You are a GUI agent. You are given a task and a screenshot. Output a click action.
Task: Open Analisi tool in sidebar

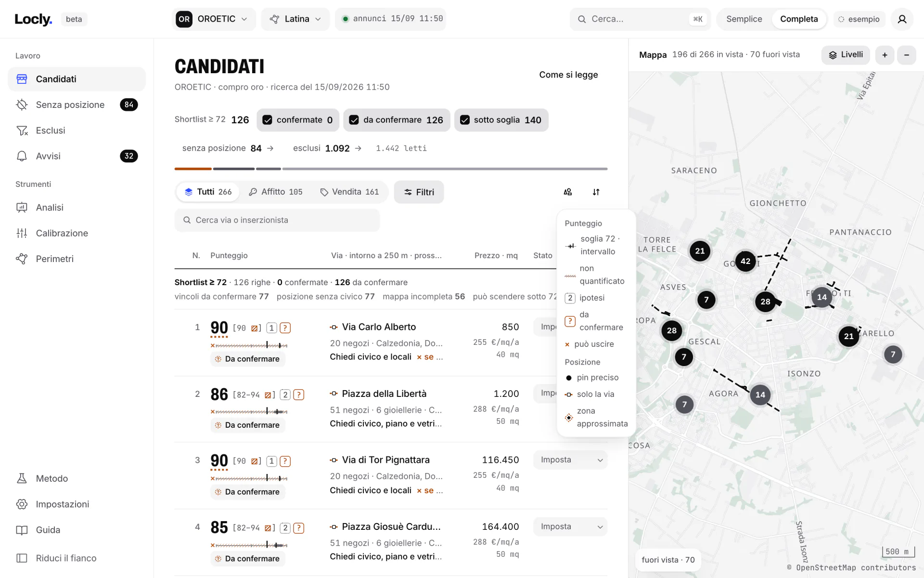pyautogui.click(x=77, y=208)
